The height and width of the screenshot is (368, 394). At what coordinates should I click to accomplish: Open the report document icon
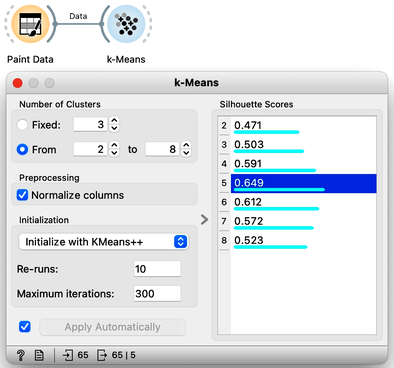coord(39,355)
